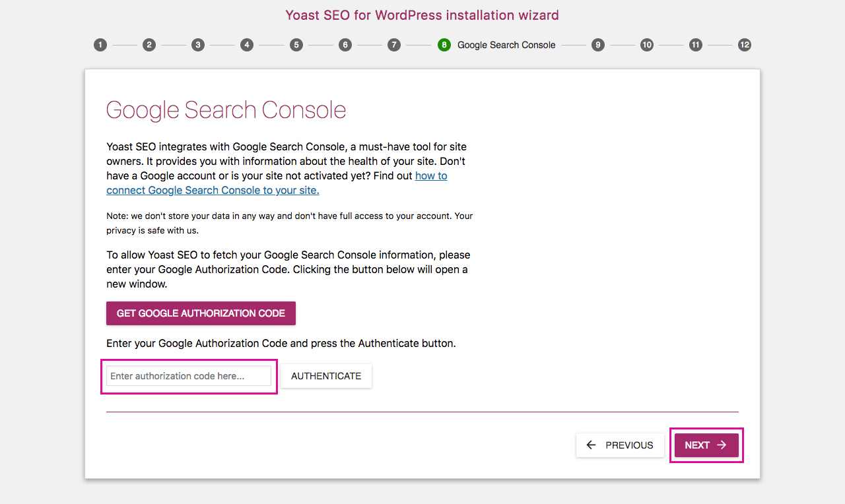Click the Authenticate button
The height and width of the screenshot is (504, 845).
point(326,376)
